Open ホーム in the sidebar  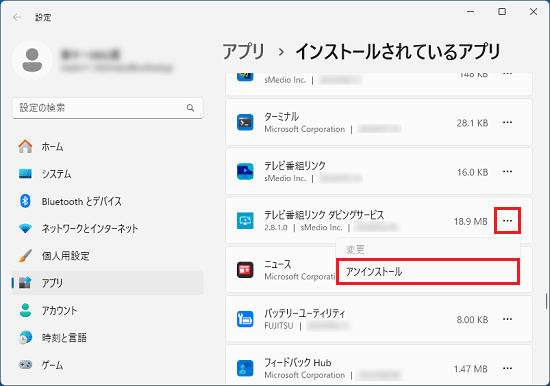click(x=107, y=146)
